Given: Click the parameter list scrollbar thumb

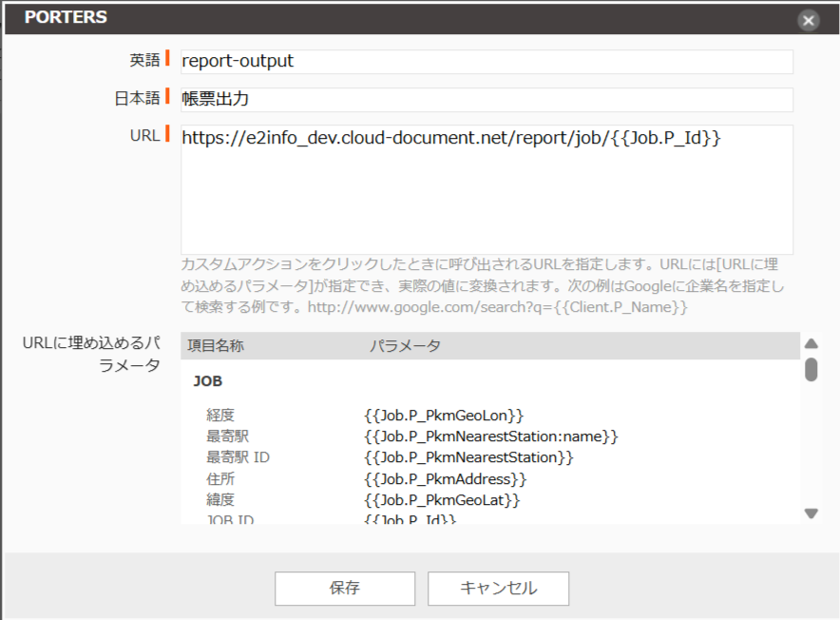Looking at the screenshot, I should [x=811, y=369].
